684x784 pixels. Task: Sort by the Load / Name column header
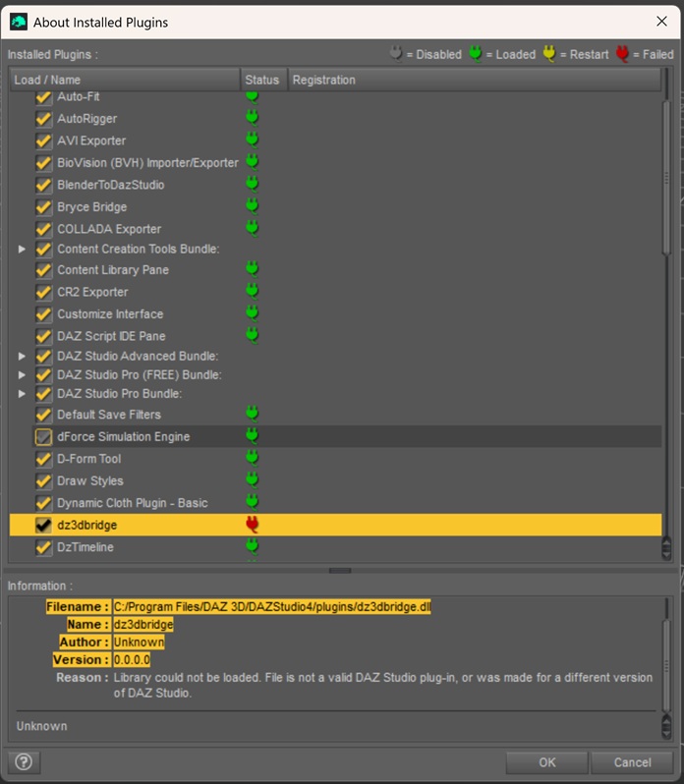[x=125, y=80]
